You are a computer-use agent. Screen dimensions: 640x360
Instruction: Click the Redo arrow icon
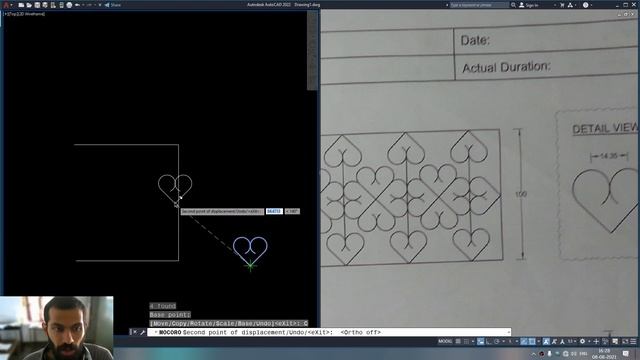(x=89, y=5)
